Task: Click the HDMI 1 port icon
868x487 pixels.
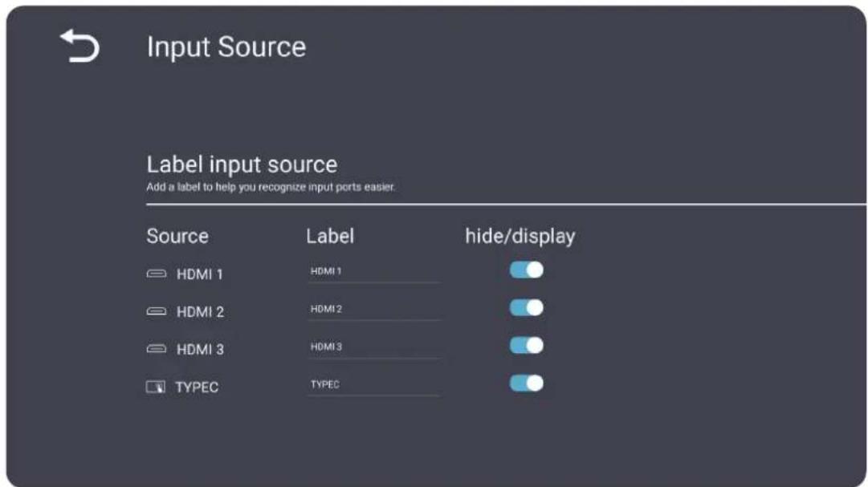Action: click(x=156, y=274)
